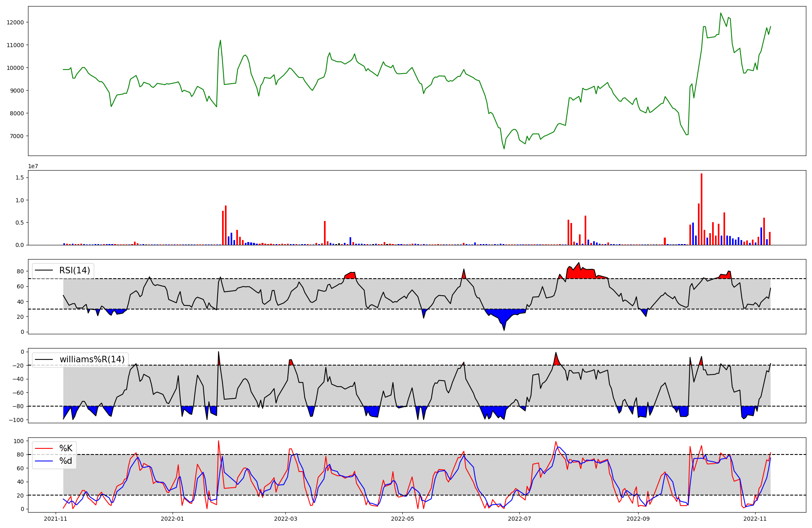This screenshot has height=528, width=812.
Task: Click the 2021-11 date tick label
Action: (56, 519)
